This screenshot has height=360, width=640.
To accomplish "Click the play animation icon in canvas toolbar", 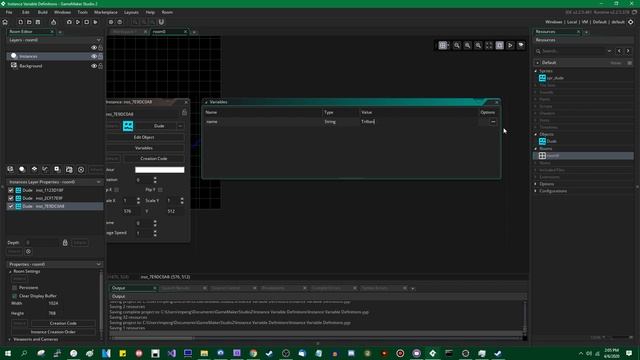I will [x=510, y=45].
